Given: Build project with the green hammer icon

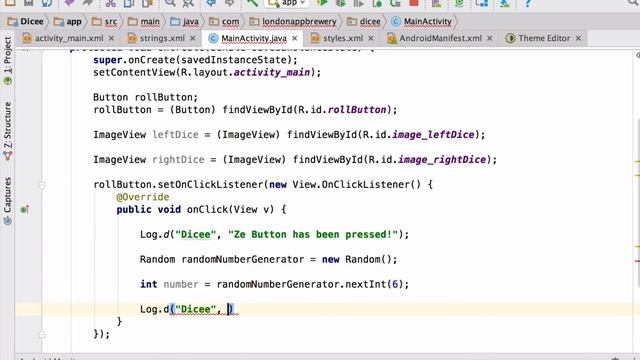Looking at the screenshot, I should click(252, 3).
